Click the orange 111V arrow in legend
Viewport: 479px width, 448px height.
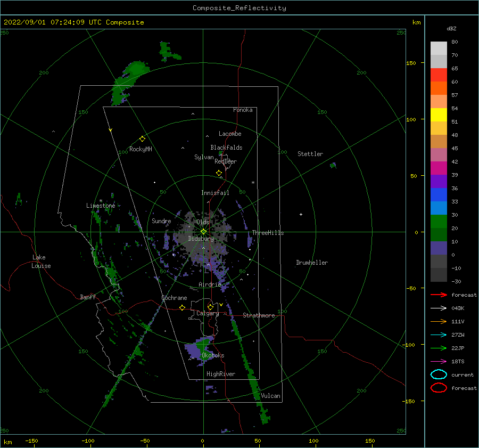click(x=439, y=321)
